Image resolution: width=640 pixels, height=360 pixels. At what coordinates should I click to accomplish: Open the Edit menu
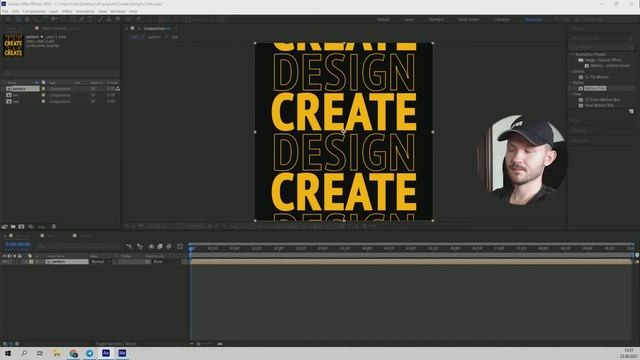pyautogui.click(x=16, y=11)
